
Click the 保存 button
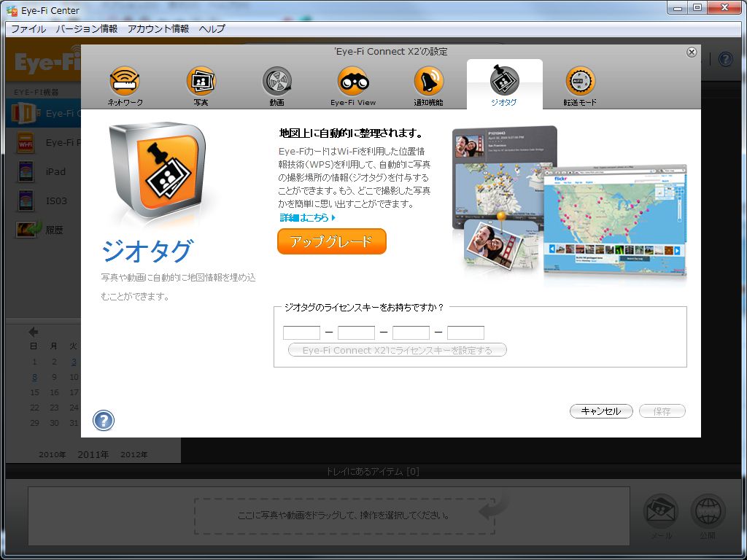click(x=662, y=411)
